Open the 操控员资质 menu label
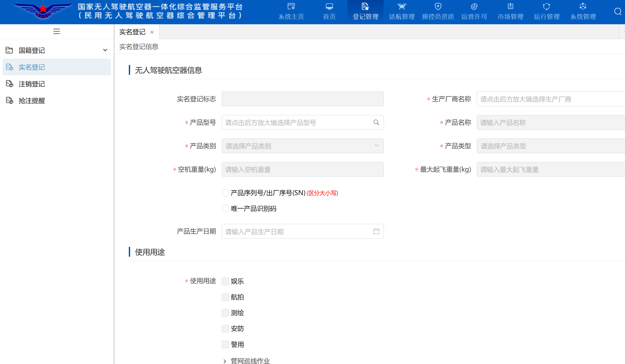 438,17
